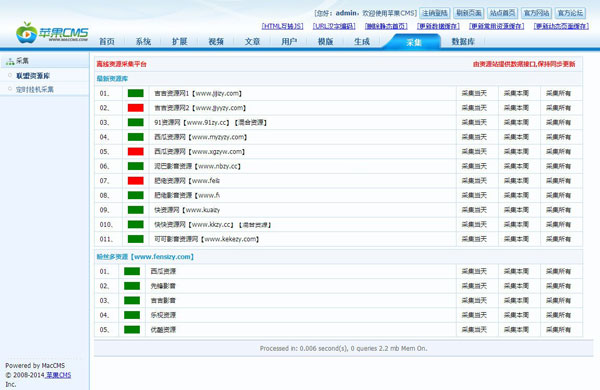Viewport: 600px width, 390px height.
Task: Click 采集当天 for www.jiyyzy.com row
Action: click(x=474, y=108)
